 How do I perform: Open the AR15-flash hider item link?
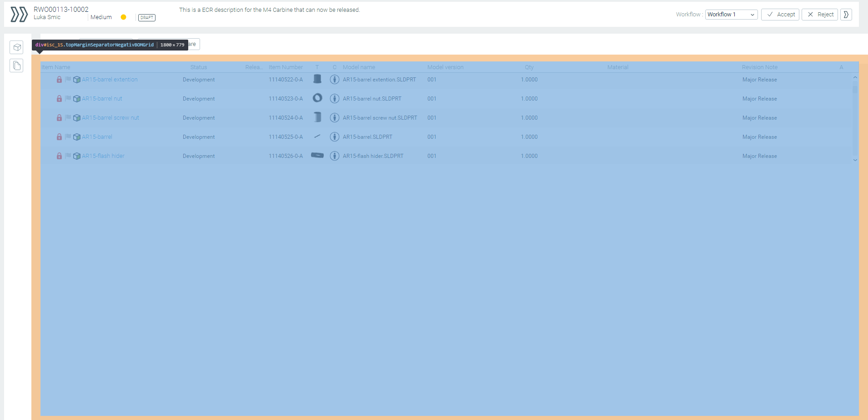point(103,156)
